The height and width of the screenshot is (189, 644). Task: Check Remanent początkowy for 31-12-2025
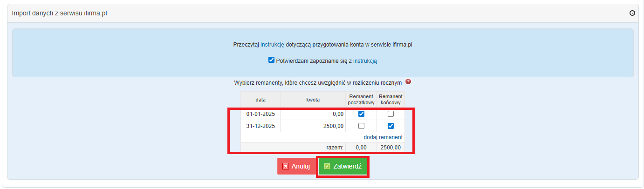coord(361,126)
